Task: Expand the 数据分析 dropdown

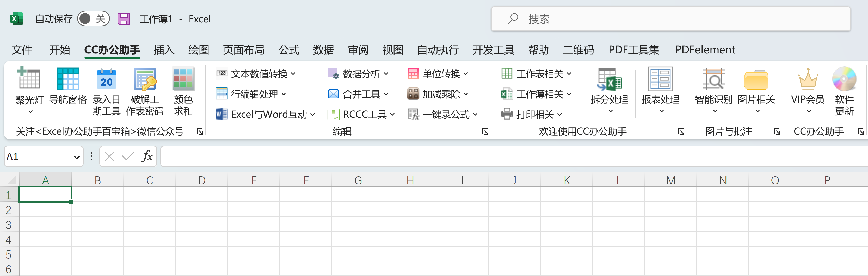Action: pyautogui.click(x=386, y=74)
